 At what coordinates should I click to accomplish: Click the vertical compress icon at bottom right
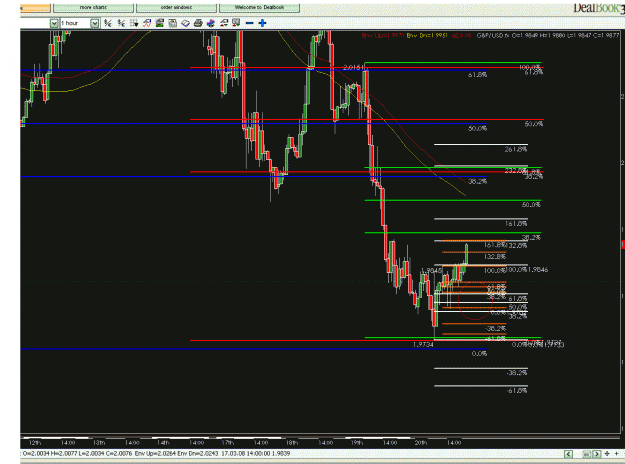(x=607, y=454)
